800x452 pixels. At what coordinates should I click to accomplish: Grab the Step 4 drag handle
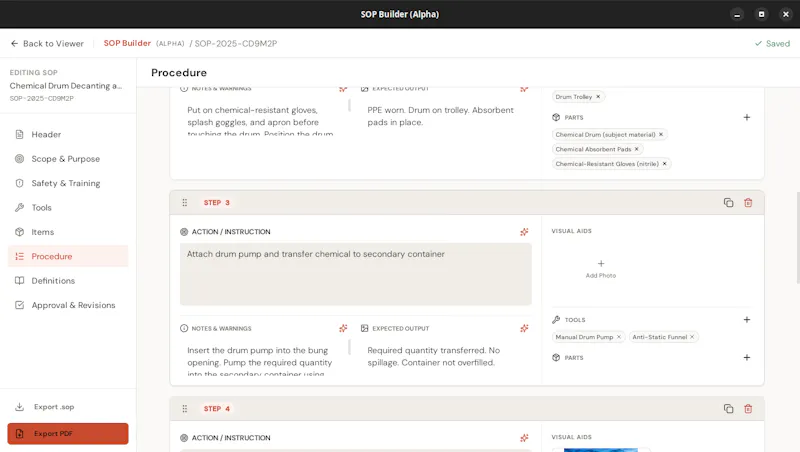(185, 409)
